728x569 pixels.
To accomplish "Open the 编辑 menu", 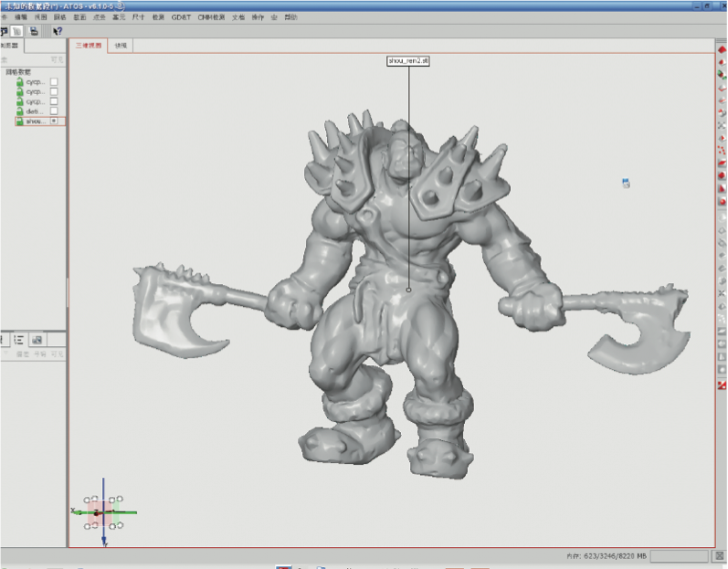I will coord(21,17).
